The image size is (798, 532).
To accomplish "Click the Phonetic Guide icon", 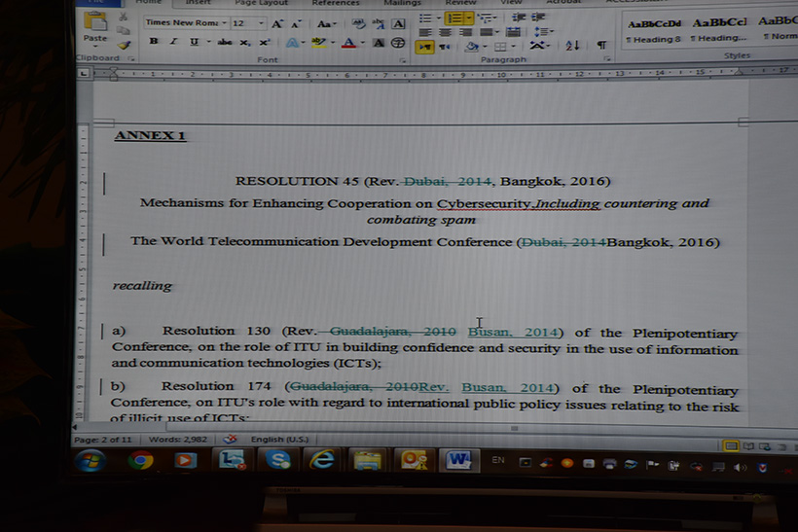I will coord(379,24).
